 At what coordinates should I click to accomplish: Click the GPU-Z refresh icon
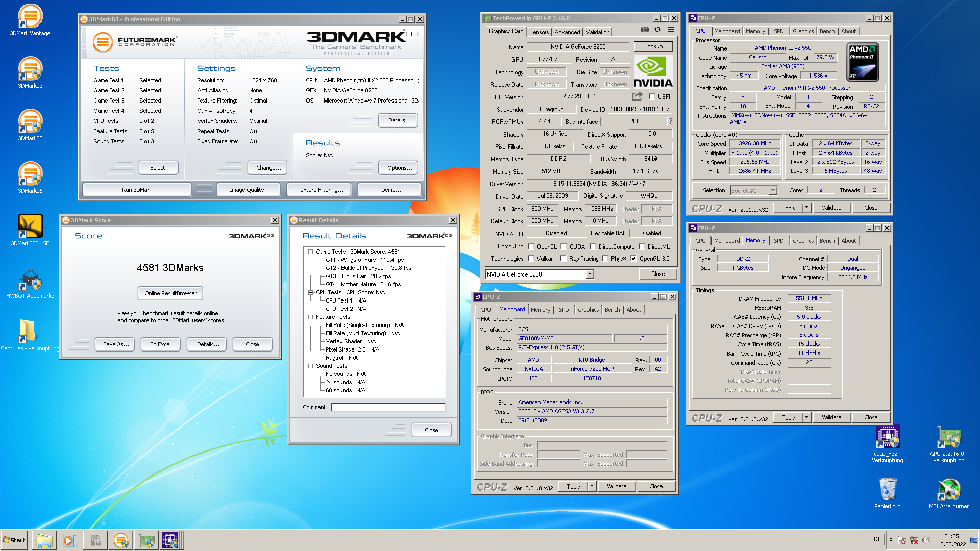coord(657,30)
